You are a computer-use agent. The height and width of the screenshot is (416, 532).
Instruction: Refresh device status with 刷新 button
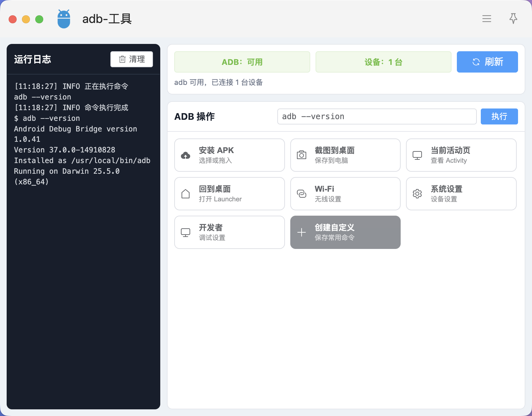click(487, 62)
